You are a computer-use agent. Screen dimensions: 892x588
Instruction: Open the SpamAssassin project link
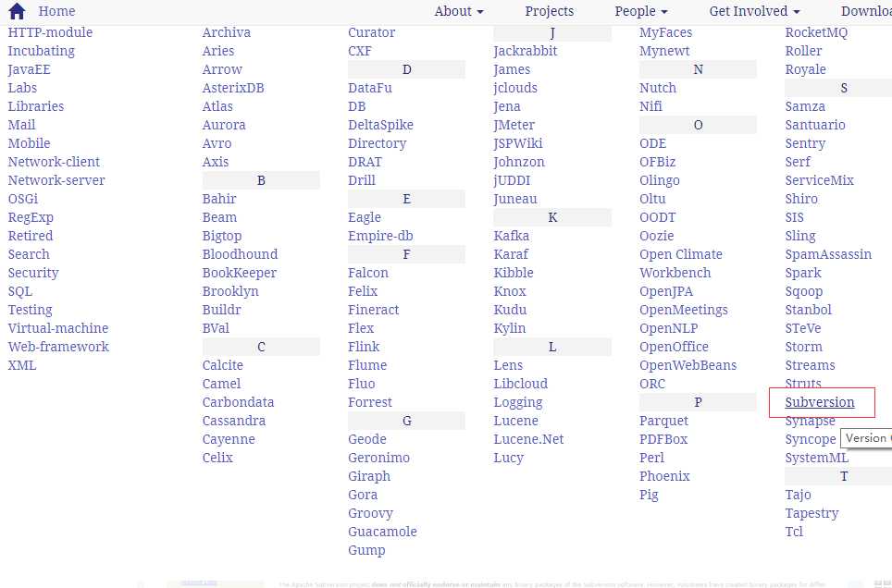click(x=828, y=254)
